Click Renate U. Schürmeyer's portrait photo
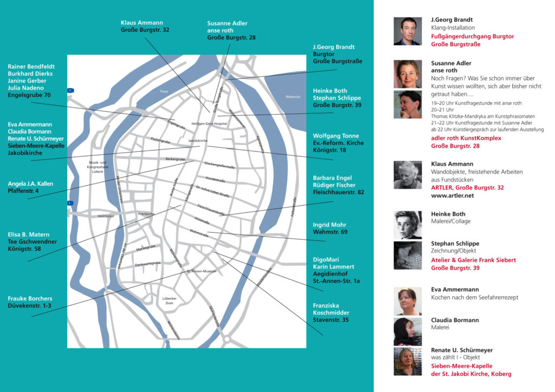 click(x=408, y=361)
